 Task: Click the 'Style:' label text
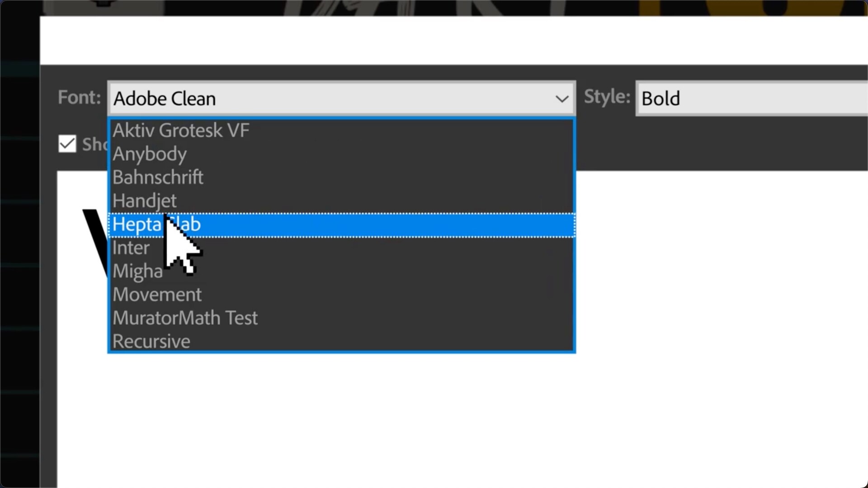(x=607, y=97)
